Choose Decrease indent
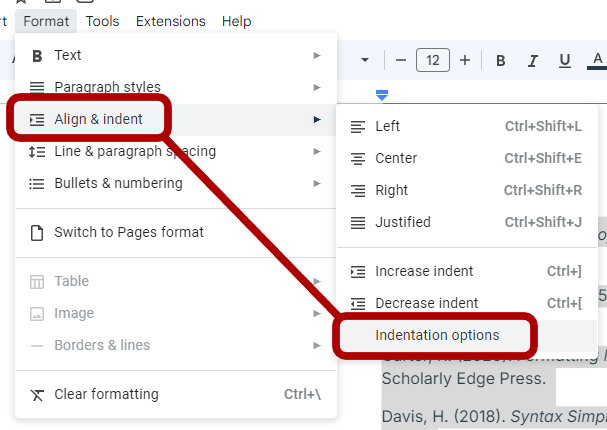The width and height of the screenshot is (607, 430). pyautogui.click(x=467, y=303)
